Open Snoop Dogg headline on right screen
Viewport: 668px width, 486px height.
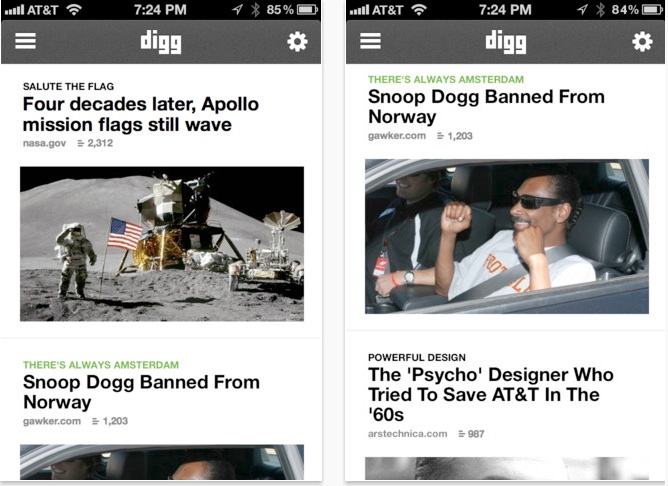pos(487,106)
